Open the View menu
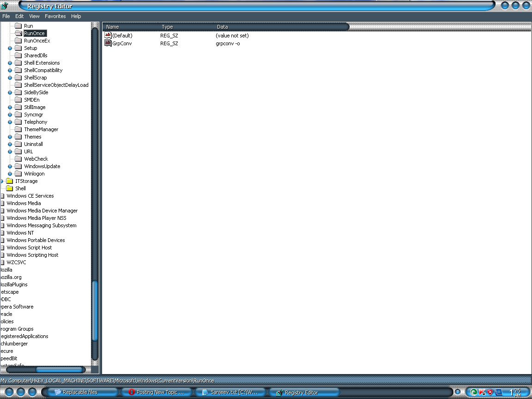This screenshot has height=399, width=532. pos(34,16)
